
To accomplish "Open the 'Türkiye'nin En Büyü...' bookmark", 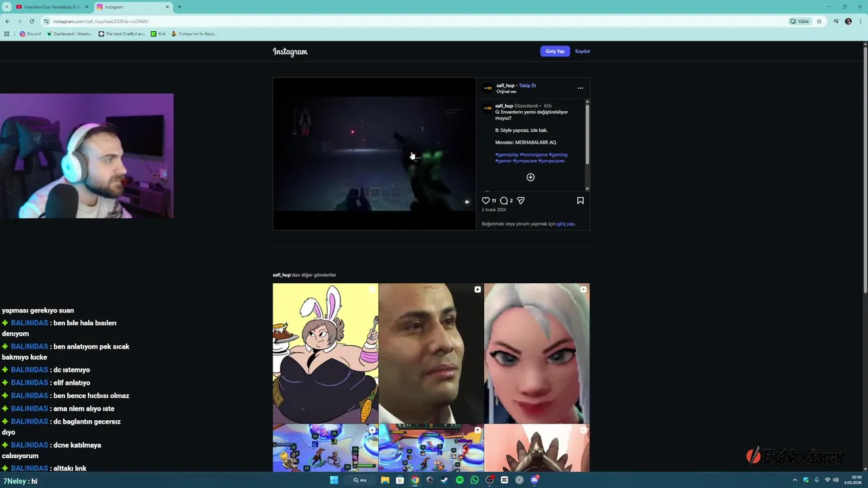I will pyautogui.click(x=194, y=33).
